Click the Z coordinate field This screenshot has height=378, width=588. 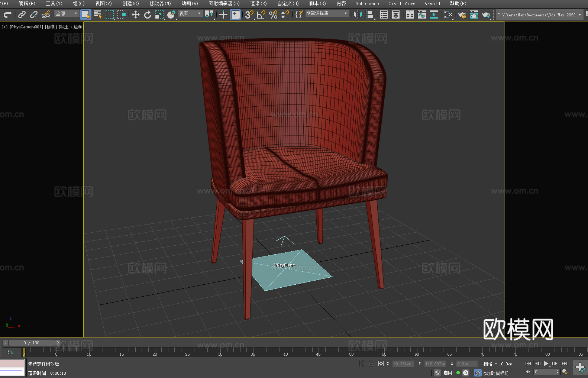pos(467,364)
